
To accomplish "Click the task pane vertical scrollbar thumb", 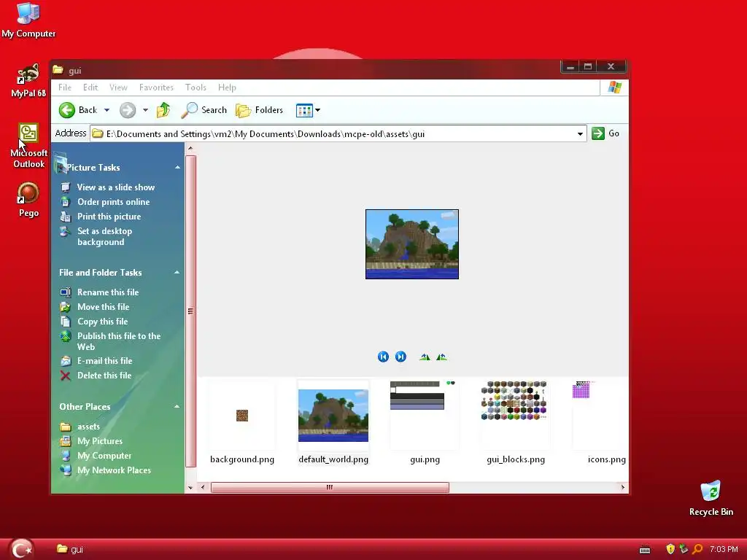I will (190, 311).
